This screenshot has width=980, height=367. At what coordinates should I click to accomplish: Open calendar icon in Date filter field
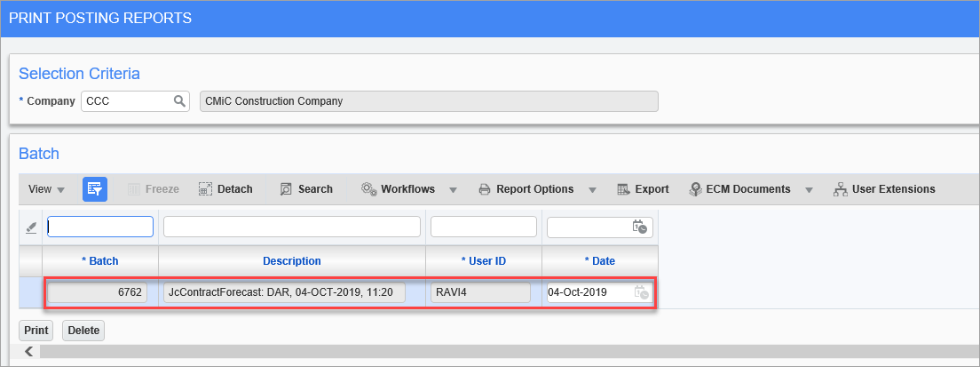[639, 227]
